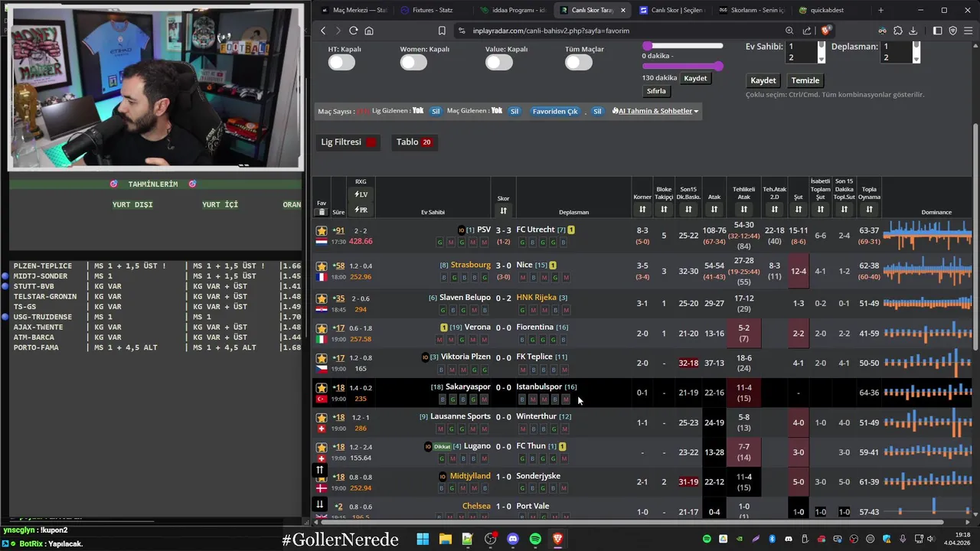Image resolution: width=980 pixels, height=551 pixels.
Task: Open PSV row Dominance chart
Action: (927, 236)
